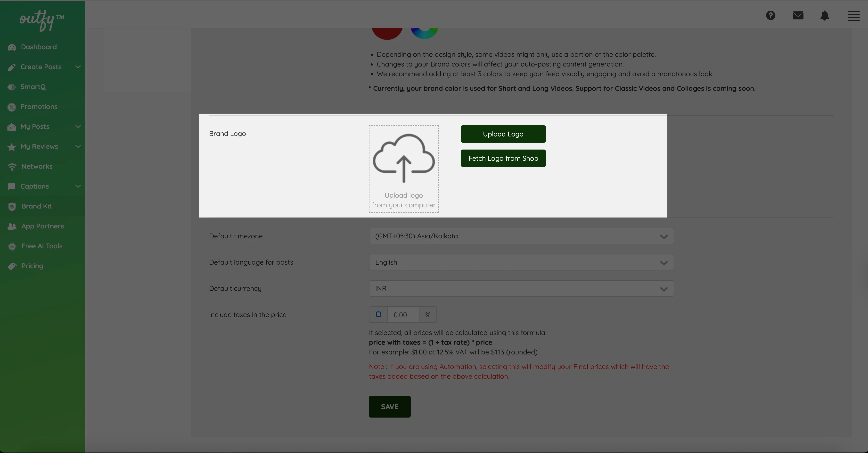Open the hamburger menu icon

coord(853,16)
